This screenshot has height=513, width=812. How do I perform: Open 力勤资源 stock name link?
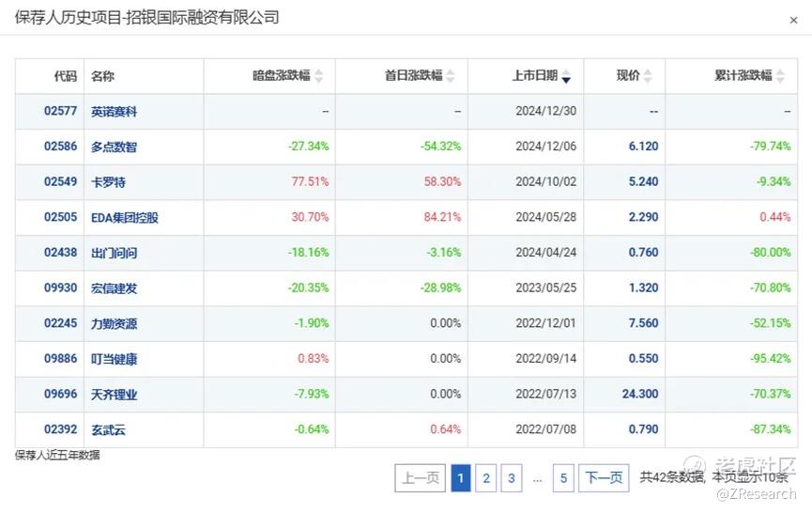114,323
